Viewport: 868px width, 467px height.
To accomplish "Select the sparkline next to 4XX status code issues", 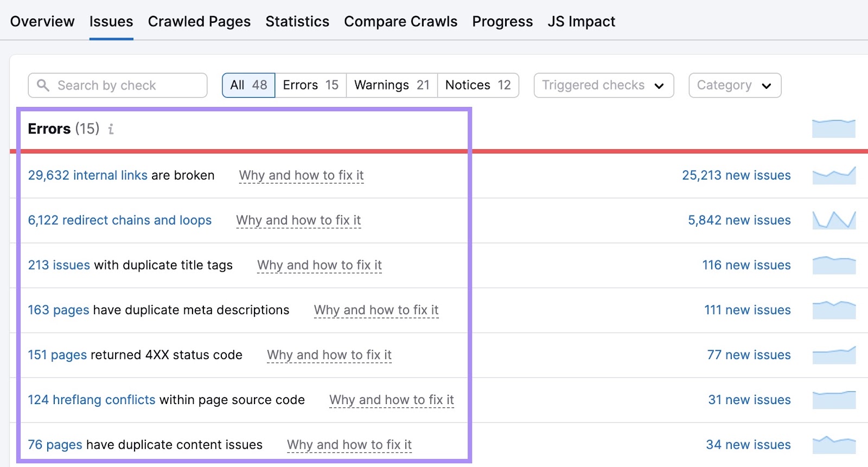I will pos(834,355).
